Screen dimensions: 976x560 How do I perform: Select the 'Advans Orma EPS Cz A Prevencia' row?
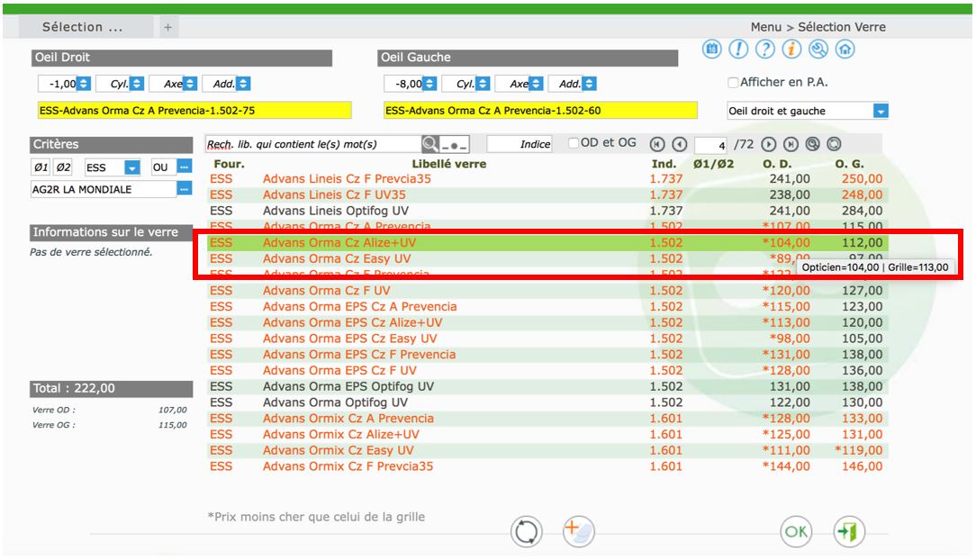pyautogui.click(x=547, y=307)
